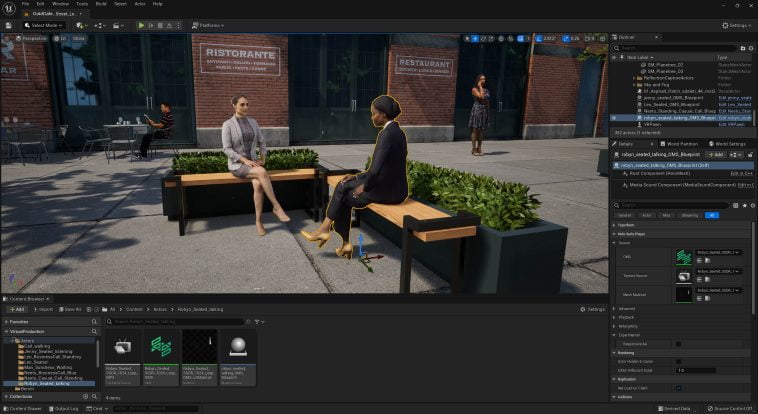The height and width of the screenshot is (414, 758).
Task: Click the Add button in Content Browser
Action: point(16,309)
